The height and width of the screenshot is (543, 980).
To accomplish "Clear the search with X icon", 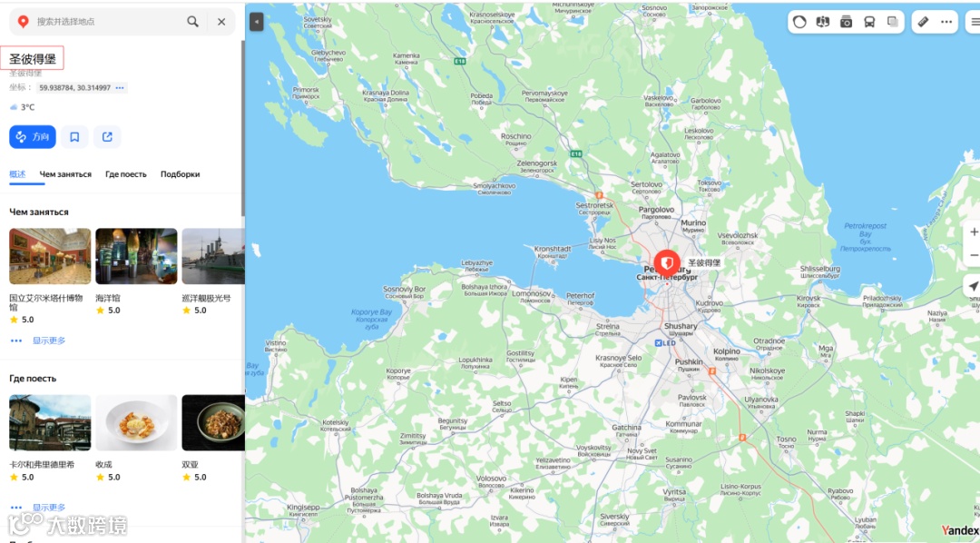I will [x=221, y=21].
